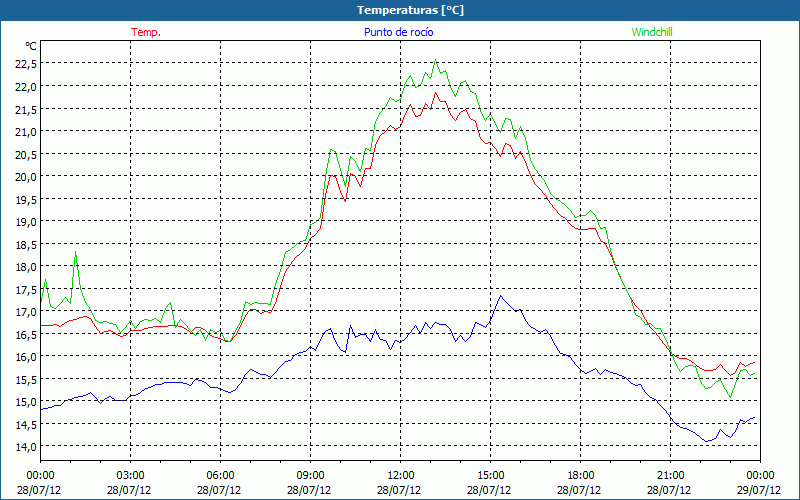
Task: Click the 'Temperaturas [°C]' chart title
Action: pos(410,10)
